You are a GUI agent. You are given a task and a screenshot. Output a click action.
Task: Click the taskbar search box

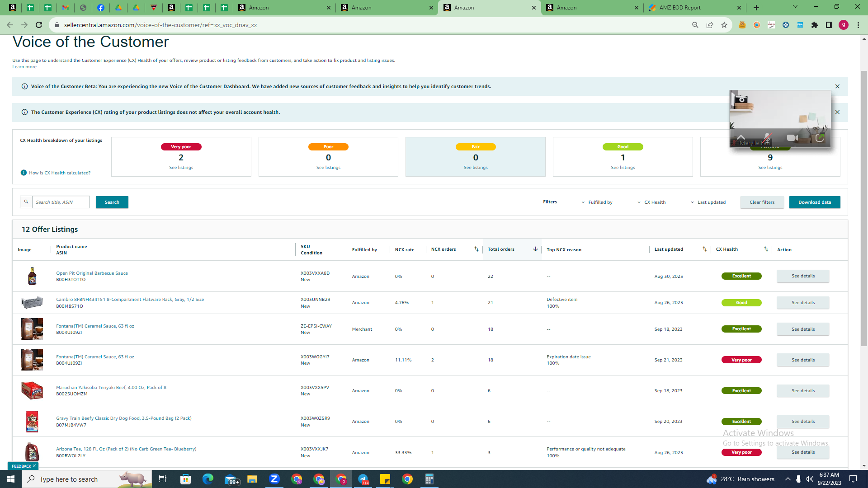pyautogui.click(x=87, y=479)
